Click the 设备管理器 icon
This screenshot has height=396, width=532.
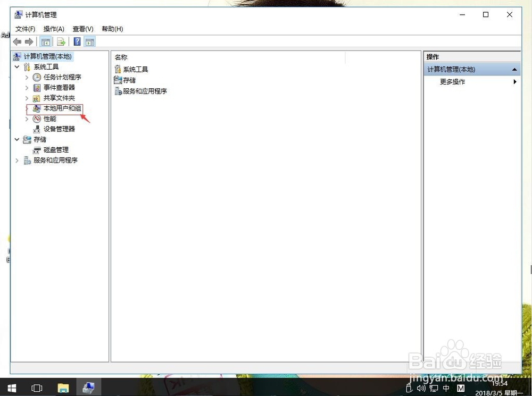pos(37,129)
